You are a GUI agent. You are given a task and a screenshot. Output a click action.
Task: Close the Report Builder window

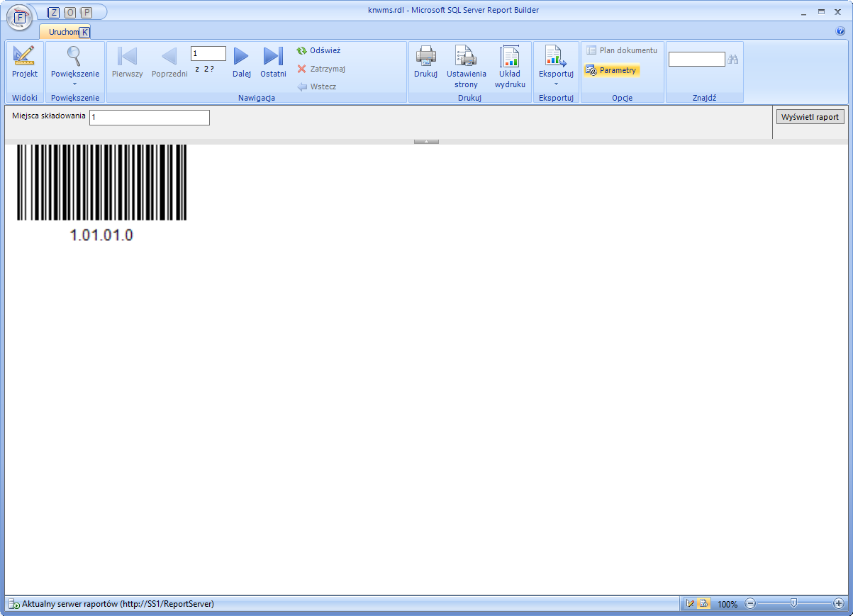838,12
